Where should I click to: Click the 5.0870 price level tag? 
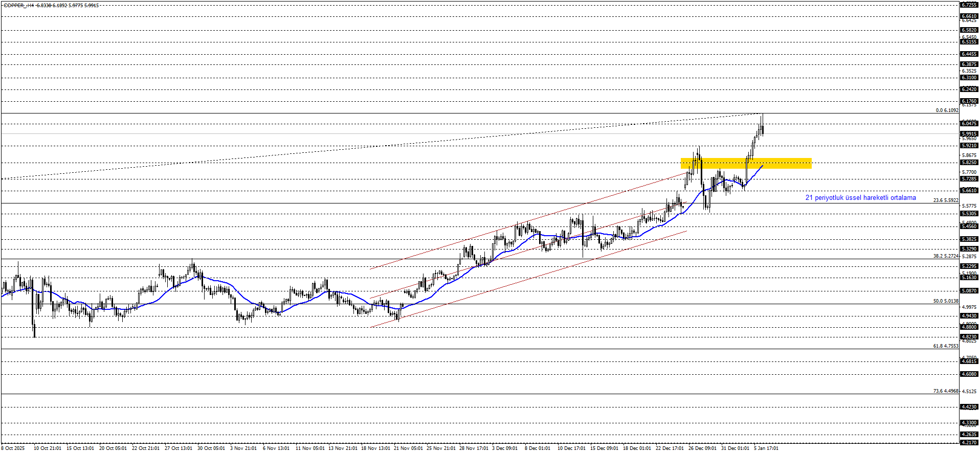coord(969,291)
